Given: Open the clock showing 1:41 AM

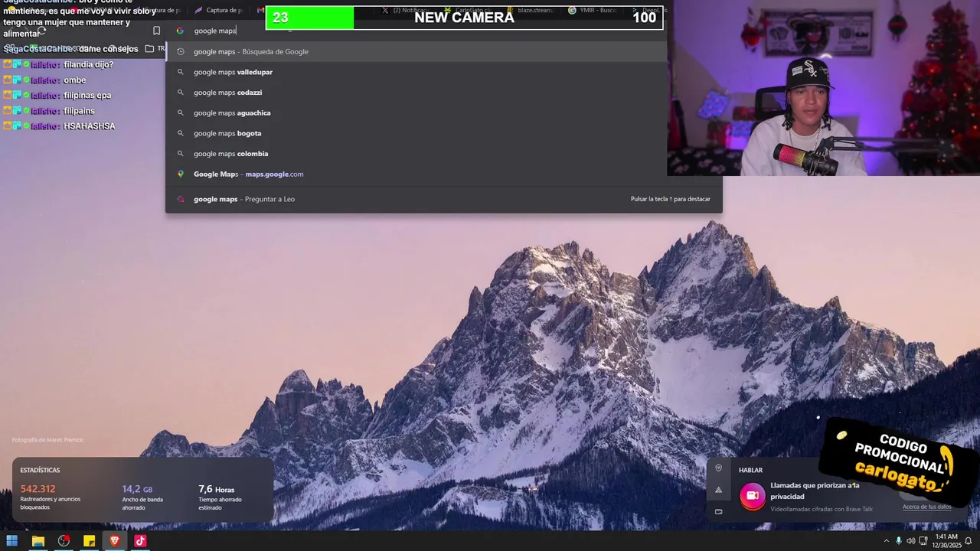Looking at the screenshot, I should [x=946, y=541].
